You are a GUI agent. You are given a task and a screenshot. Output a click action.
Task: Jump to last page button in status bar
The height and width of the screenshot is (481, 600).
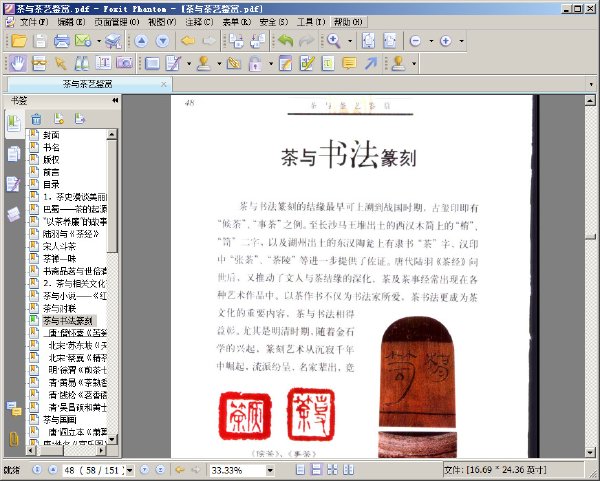161,470
